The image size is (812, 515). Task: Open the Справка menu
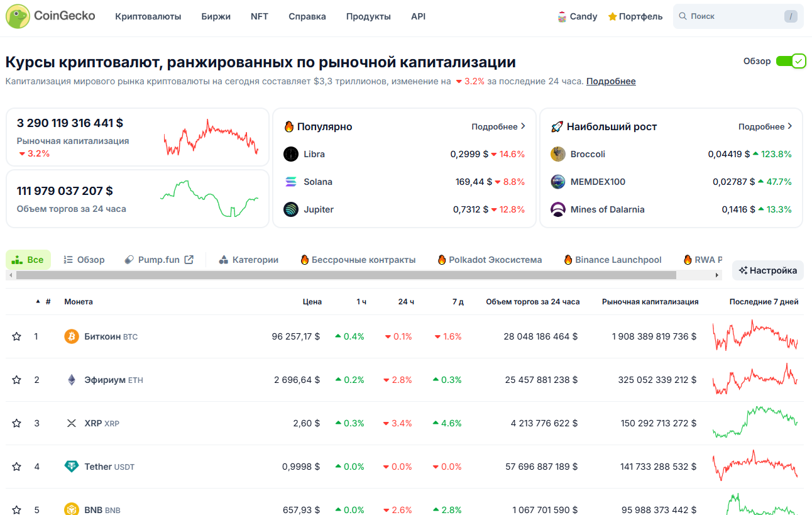(x=307, y=16)
